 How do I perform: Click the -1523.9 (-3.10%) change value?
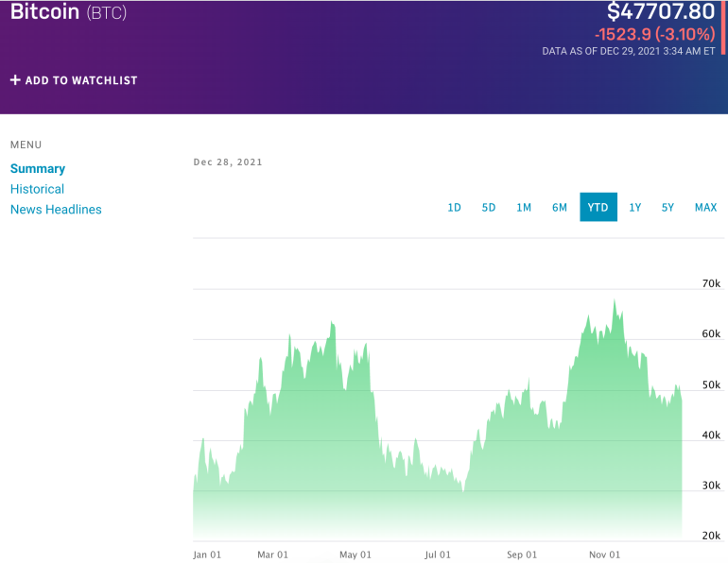coord(655,34)
